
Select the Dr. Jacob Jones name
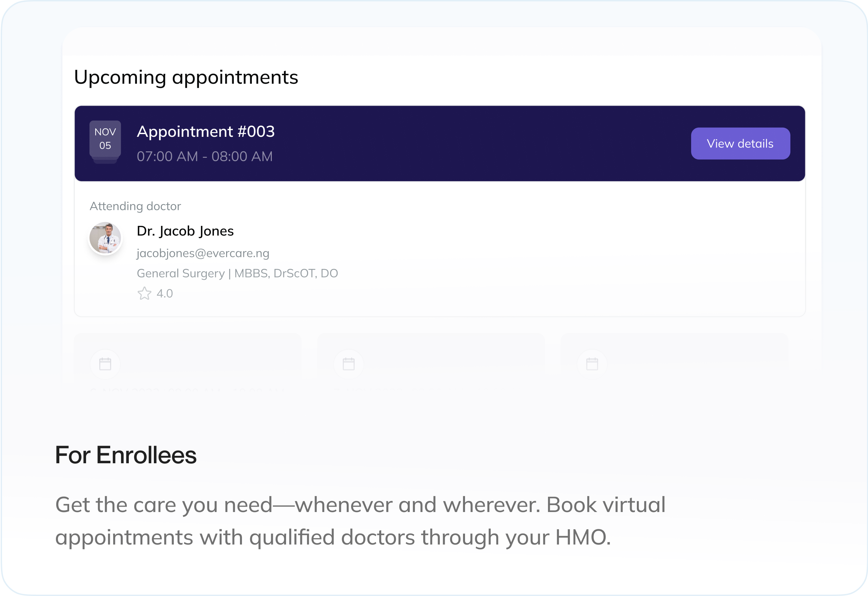tap(185, 231)
